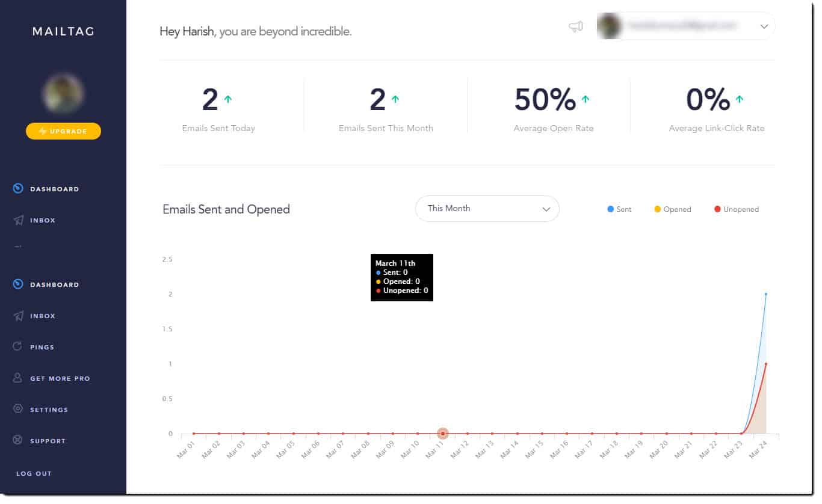The height and width of the screenshot is (504, 822).
Task: Click the Emails Sent and Opened heading
Action: [226, 209]
